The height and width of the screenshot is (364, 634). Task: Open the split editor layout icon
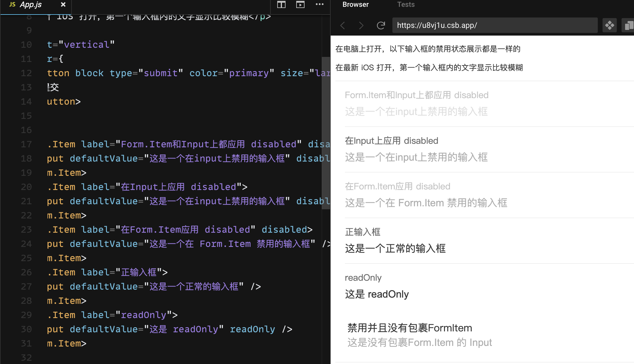(x=281, y=5)
